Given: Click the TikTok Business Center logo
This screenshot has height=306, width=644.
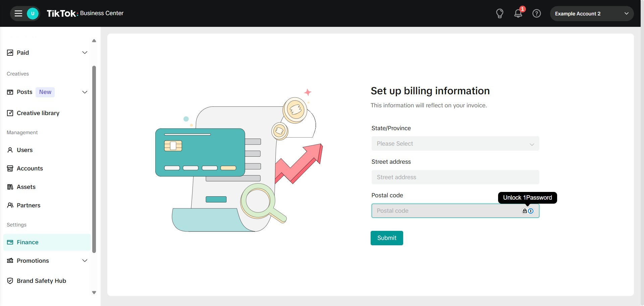Looking at the screenshot, I should point(85,13).
